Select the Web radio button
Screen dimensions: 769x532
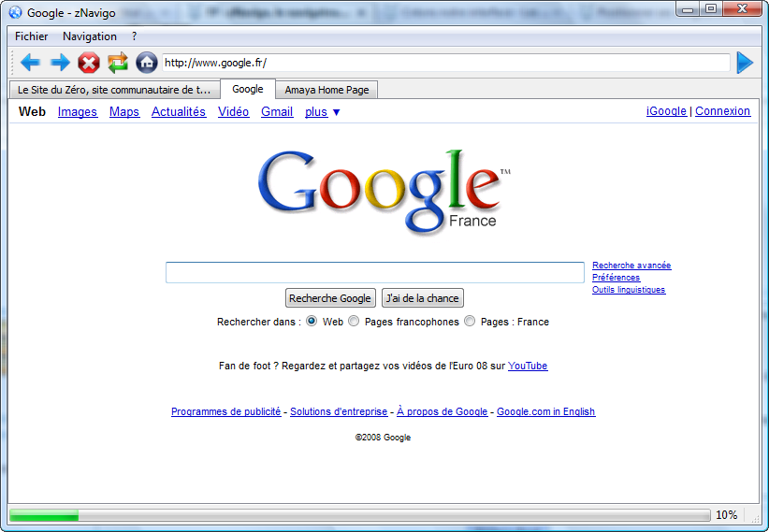(x=312, y=321)
